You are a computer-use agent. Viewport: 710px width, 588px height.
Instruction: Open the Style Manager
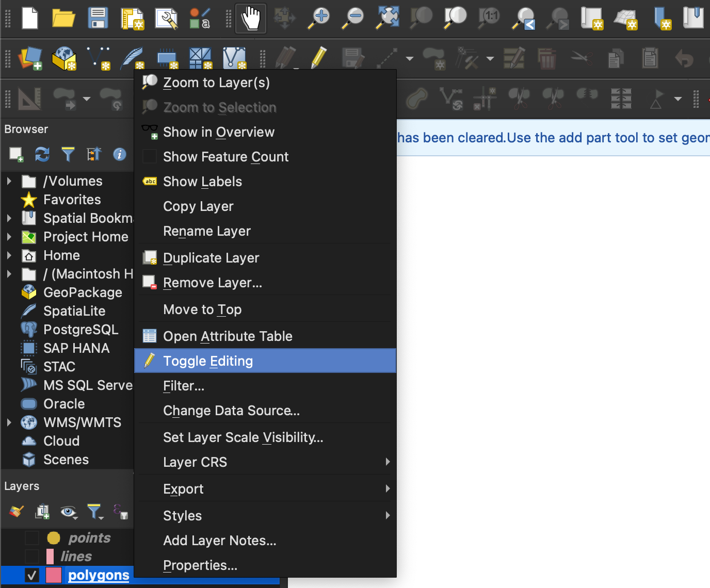[200, 18]
